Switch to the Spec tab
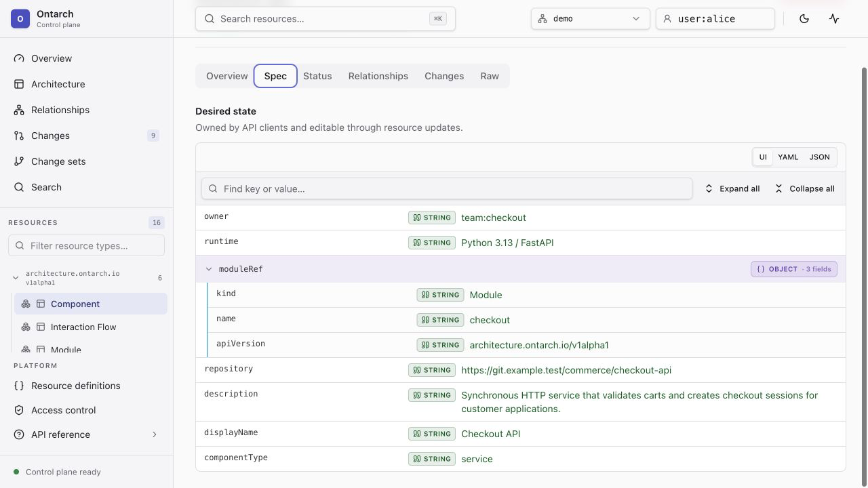 (275, 76)
